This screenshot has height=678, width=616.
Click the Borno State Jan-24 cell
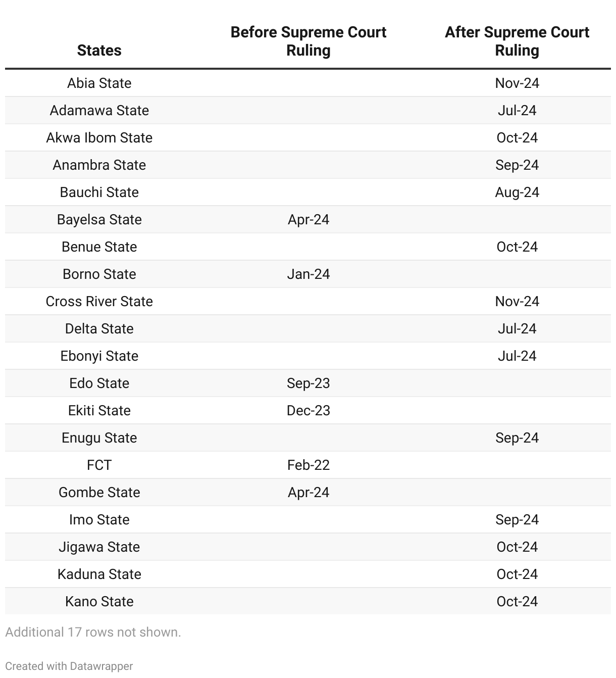point(308,274)
